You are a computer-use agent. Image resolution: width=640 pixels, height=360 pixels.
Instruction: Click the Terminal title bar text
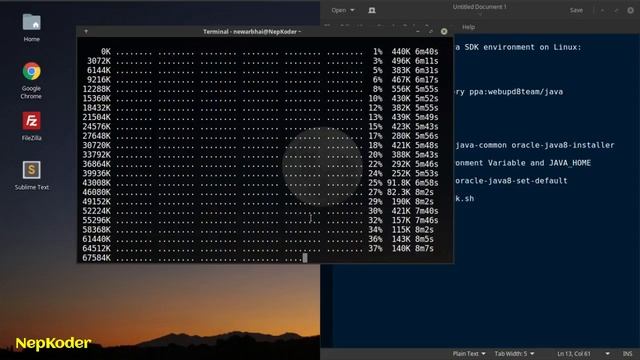point(252,31)
